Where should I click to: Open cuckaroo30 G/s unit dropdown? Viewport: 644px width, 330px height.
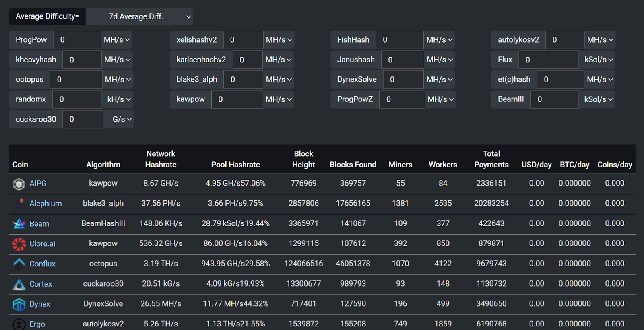(x=118, y=119)
